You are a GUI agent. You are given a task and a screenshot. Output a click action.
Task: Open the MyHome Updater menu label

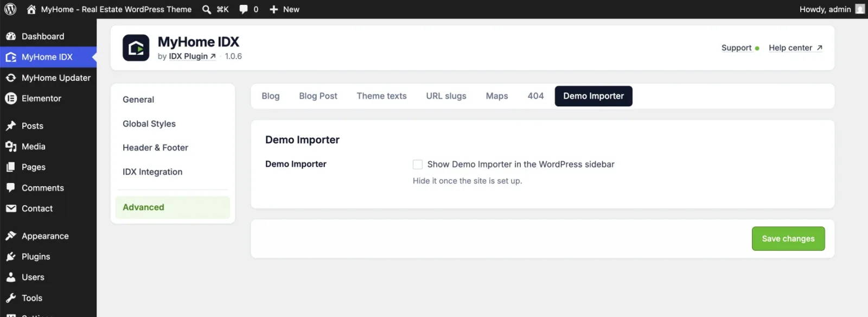pyautogui.click(x=56, y=78)
